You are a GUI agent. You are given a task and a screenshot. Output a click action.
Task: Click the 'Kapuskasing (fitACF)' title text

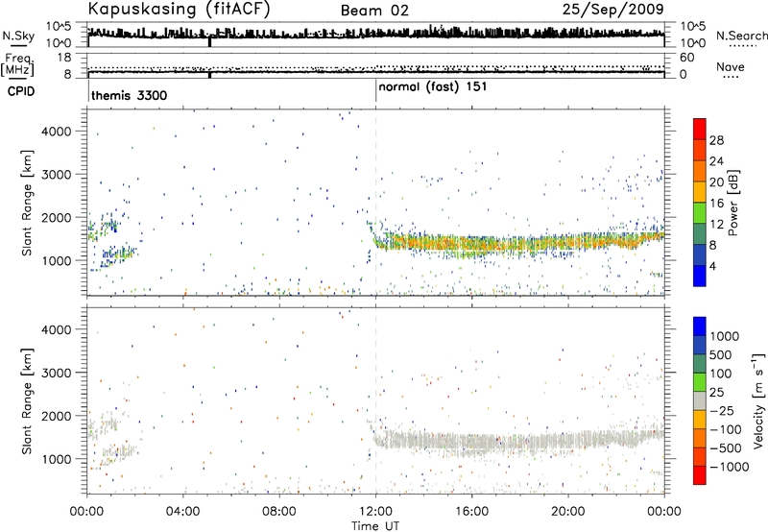180,10
